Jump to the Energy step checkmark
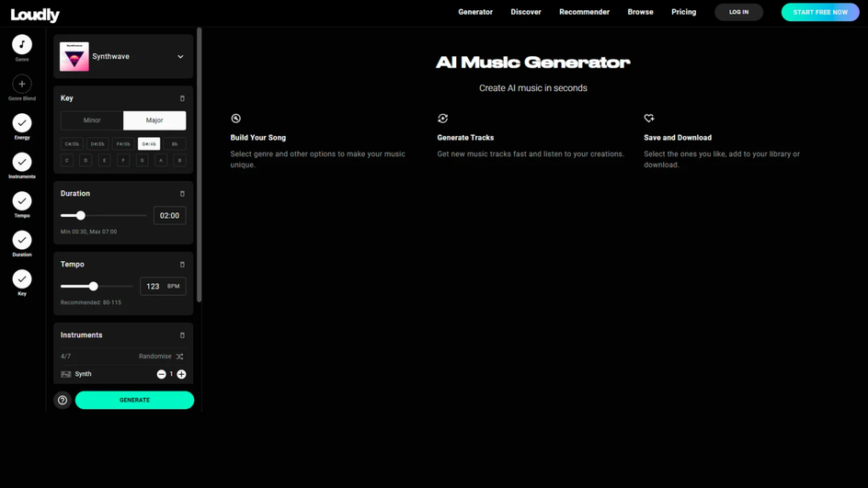 22,123
